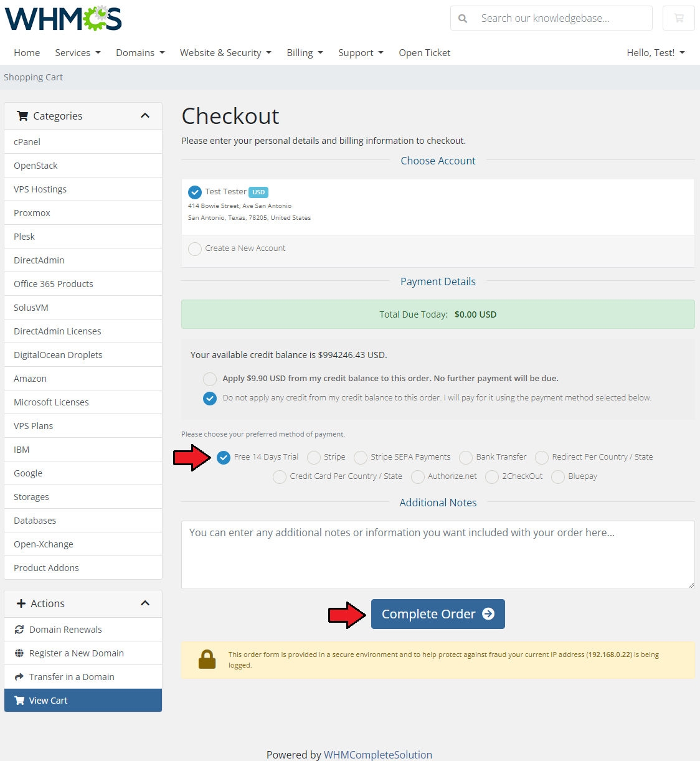Select Bluepay payment method

(558, 477)
